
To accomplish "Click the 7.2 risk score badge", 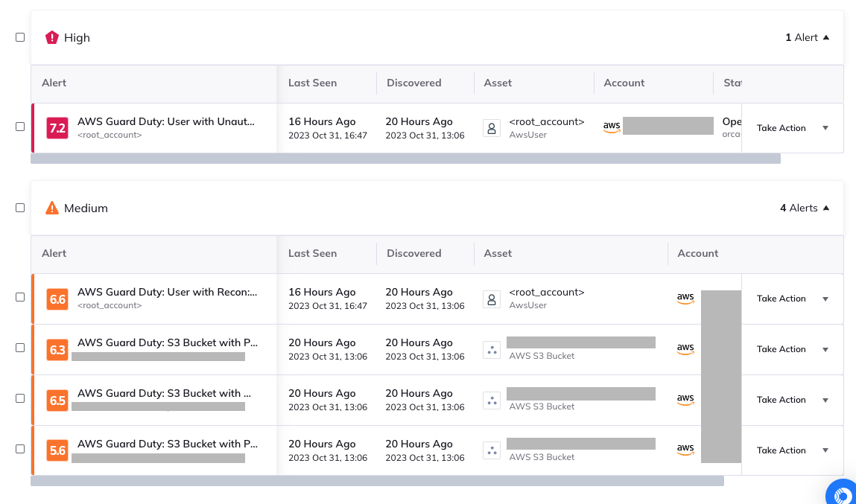I will (57, 128).
